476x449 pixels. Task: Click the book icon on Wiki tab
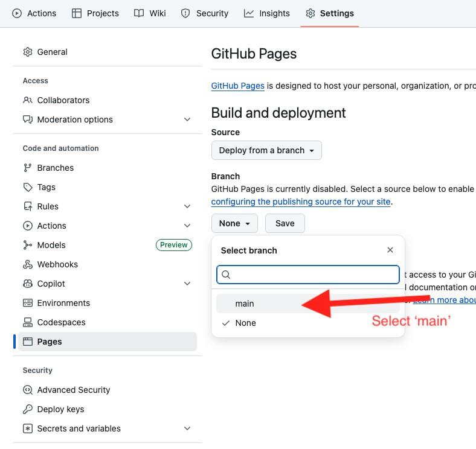[139, 13]
